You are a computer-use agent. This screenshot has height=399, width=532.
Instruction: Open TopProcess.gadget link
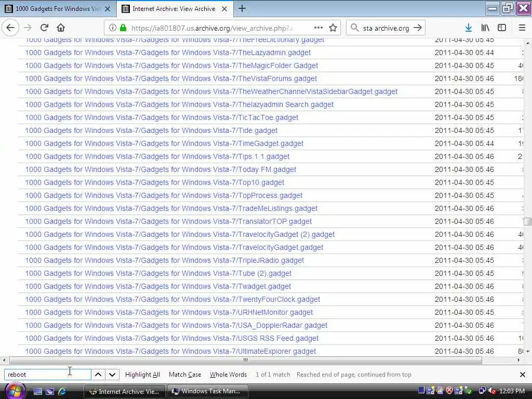tap(164, 195)
